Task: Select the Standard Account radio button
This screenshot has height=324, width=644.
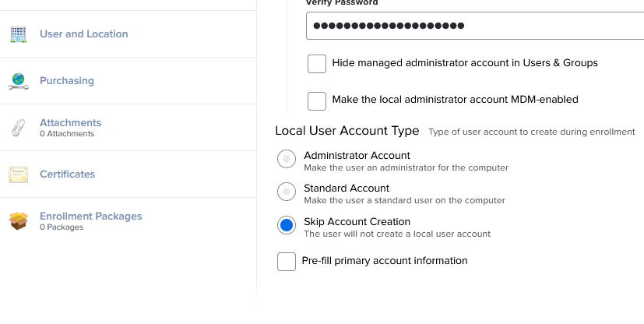Action: (x=287, y=192)
